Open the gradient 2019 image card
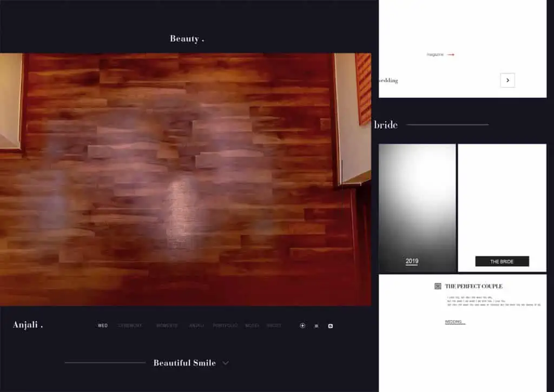The height and width of the screenshot is (392, 554). click(x=417, y=200)
